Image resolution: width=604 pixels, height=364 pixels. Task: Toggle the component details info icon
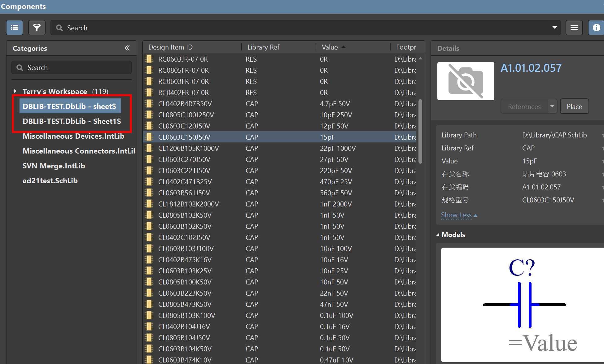(x=596, y=28)
